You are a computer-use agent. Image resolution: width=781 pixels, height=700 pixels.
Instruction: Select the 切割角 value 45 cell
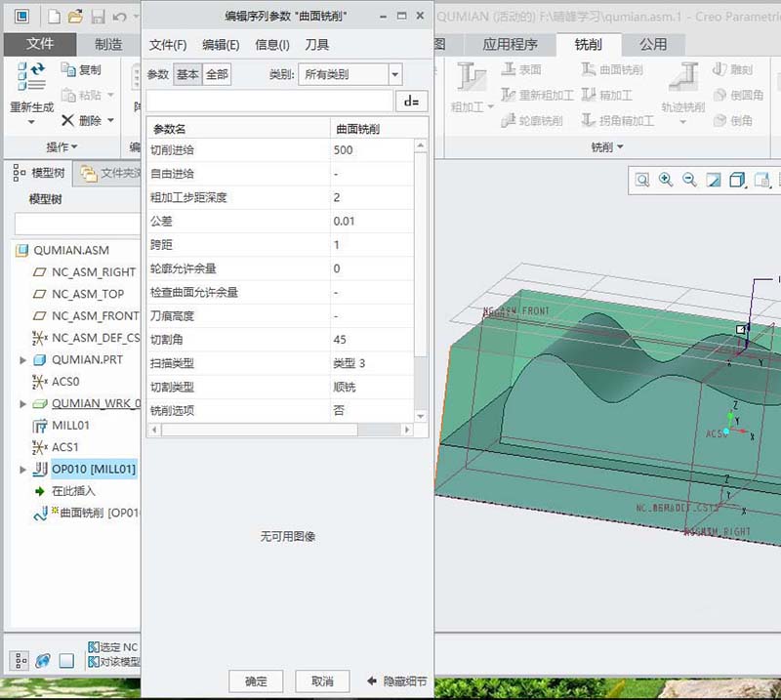coord(372,340)
